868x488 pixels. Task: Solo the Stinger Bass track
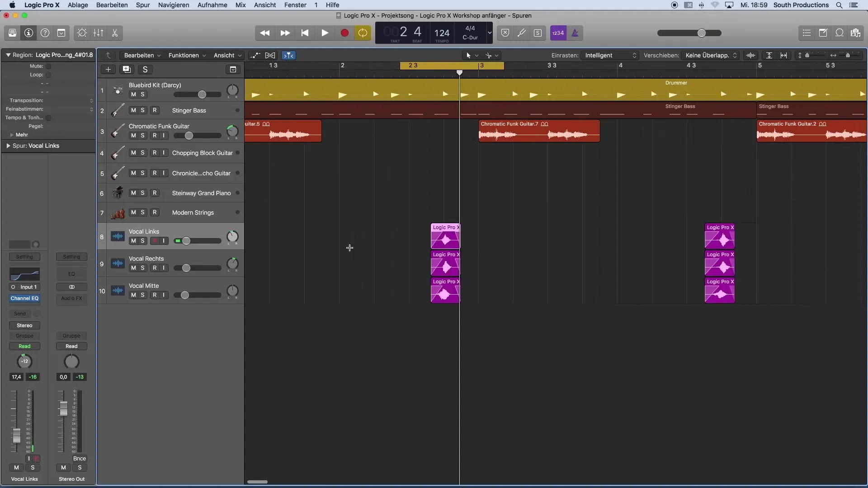(142, 111)
